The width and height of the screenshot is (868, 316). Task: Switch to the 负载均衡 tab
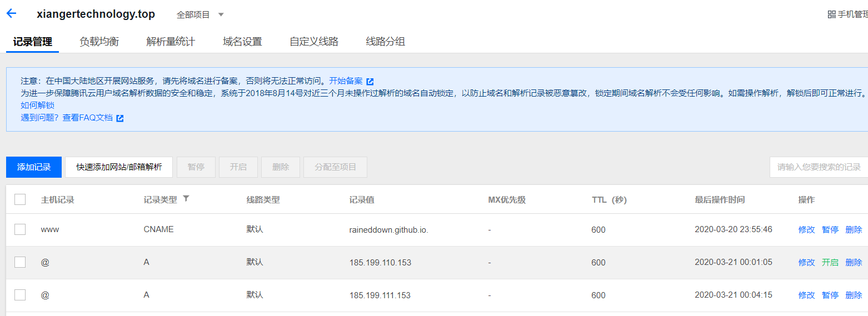tap(99, 42)
